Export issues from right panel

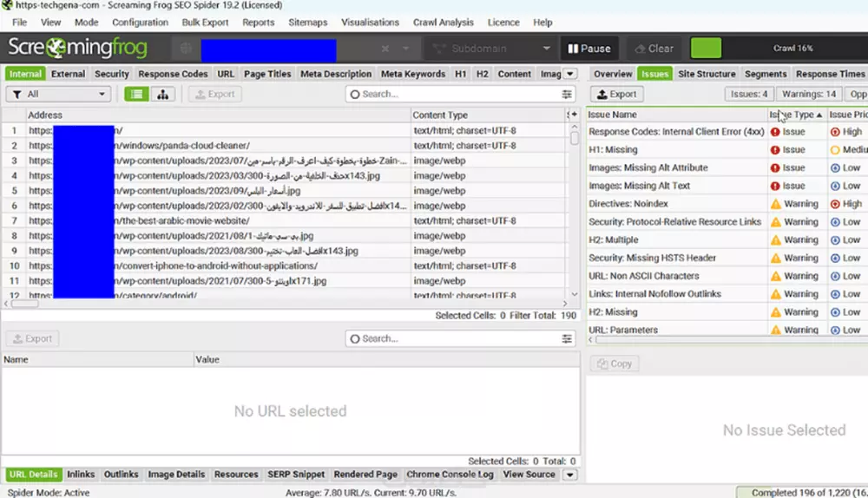(x=616, y=94)
